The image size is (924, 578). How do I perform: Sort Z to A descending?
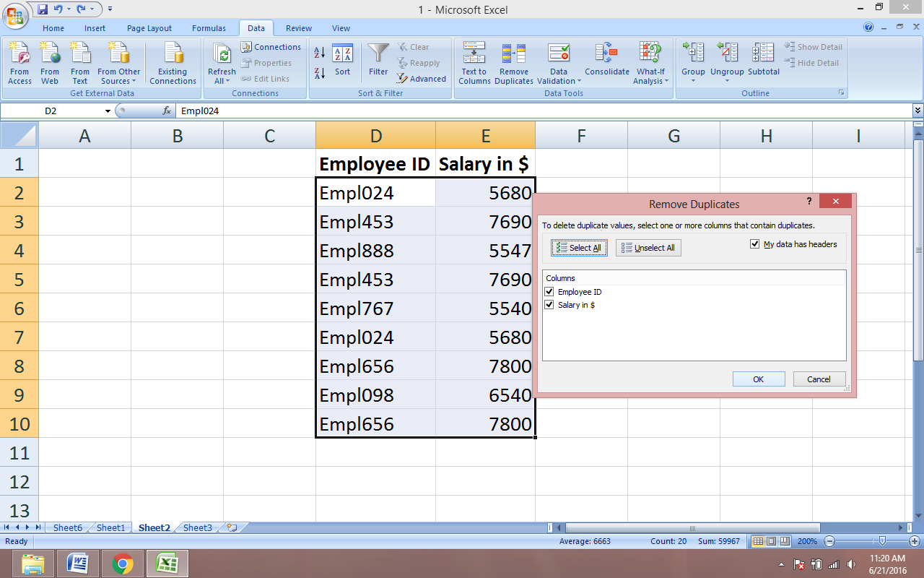pos(320,72)
